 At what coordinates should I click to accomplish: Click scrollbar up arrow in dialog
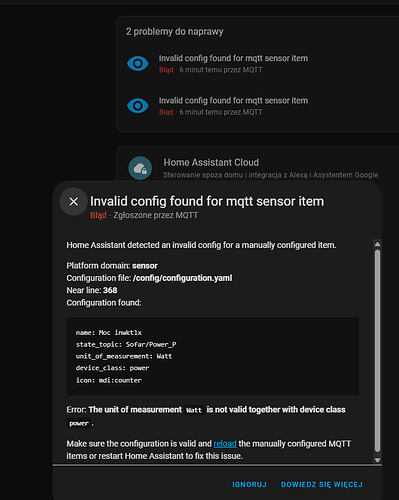click(x=377, y=244)
